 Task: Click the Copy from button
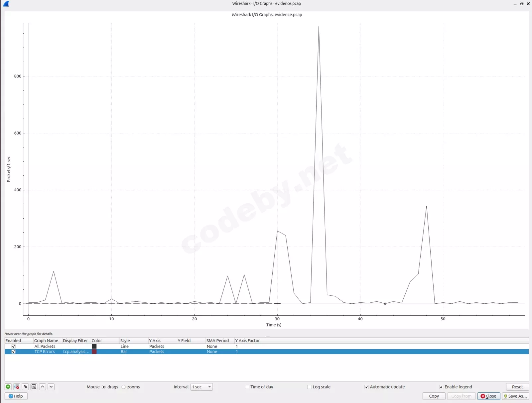(x=462, y=396)
